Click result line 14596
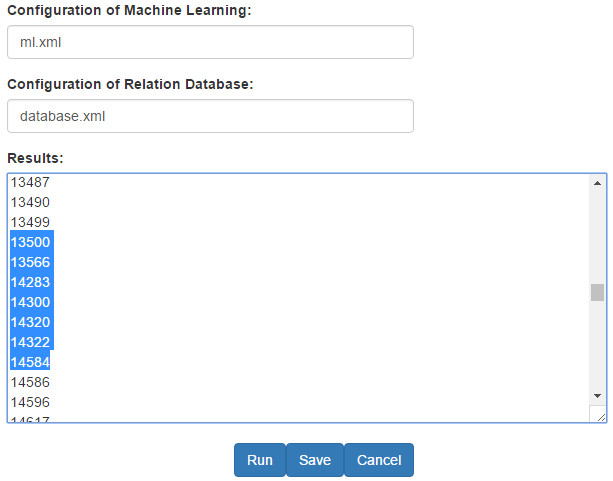This screenshot has width=613, height=481. pyautogui.click(x=30, y=402)
